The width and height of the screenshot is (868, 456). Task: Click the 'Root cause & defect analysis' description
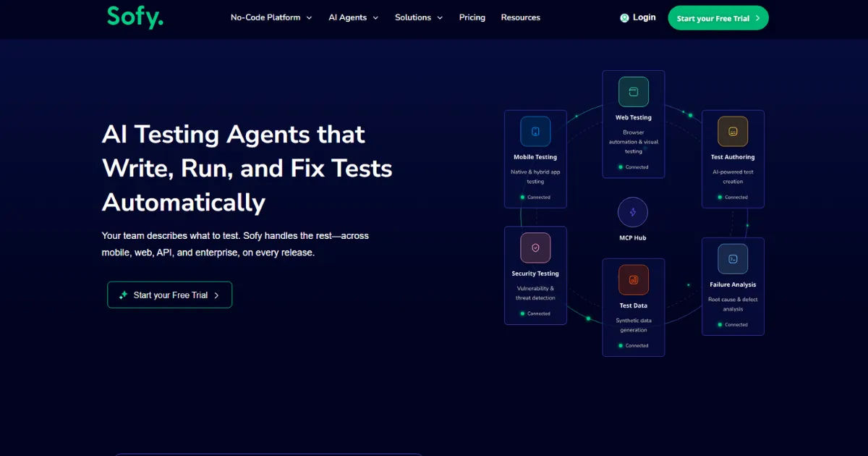733,304
